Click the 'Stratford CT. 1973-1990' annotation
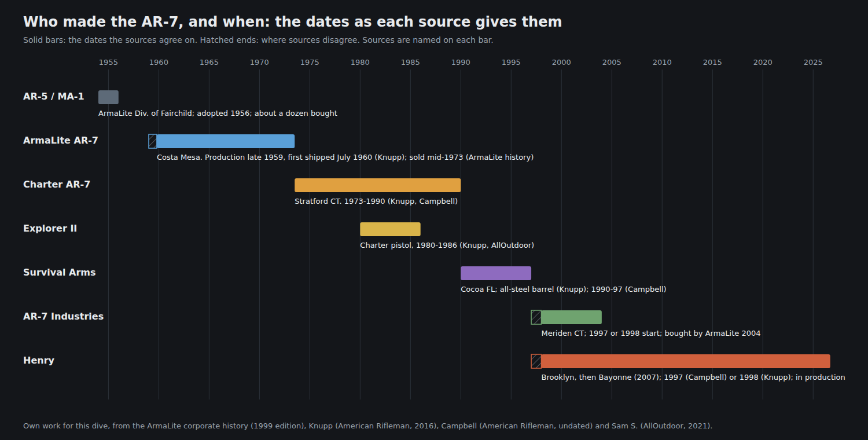 [376, 201]
